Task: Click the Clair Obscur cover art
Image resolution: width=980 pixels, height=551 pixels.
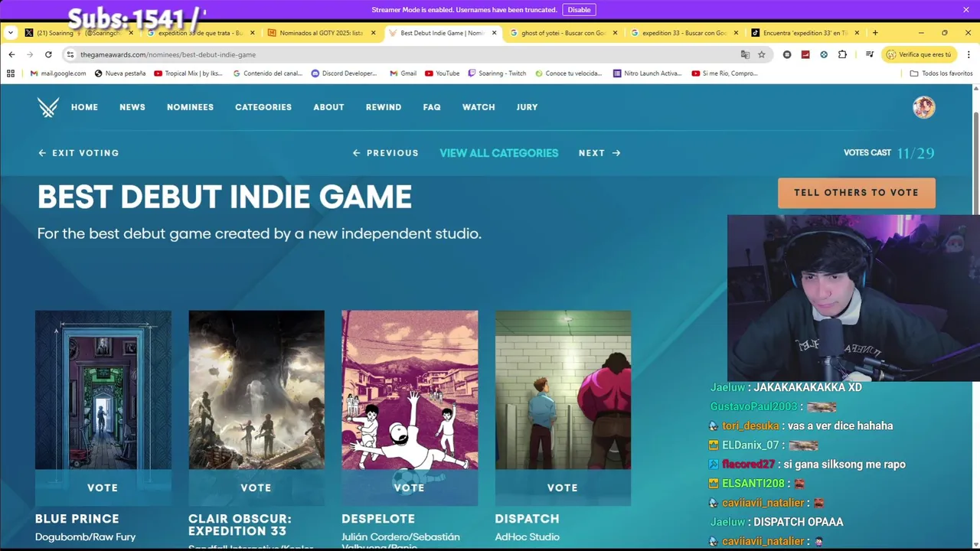Action: coord(256,390)
